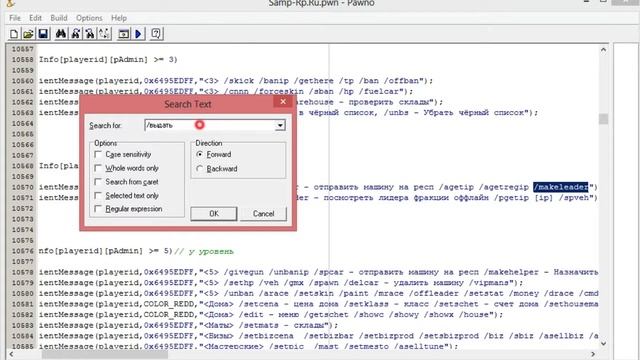The height and width of the screenshot is (360, 640).
Task: Click the "Search Text" dialog title bar
Action: pyautogui.click(x=188, y=104)
